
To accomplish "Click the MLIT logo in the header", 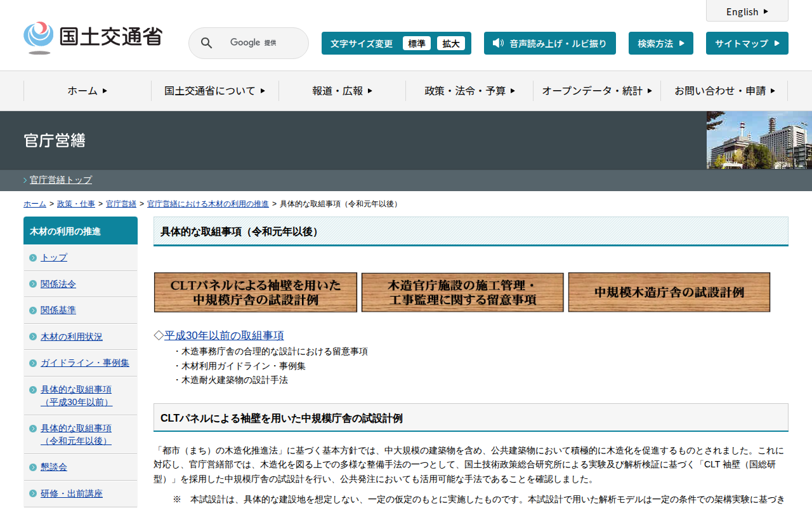I will [x=93, y=37].
